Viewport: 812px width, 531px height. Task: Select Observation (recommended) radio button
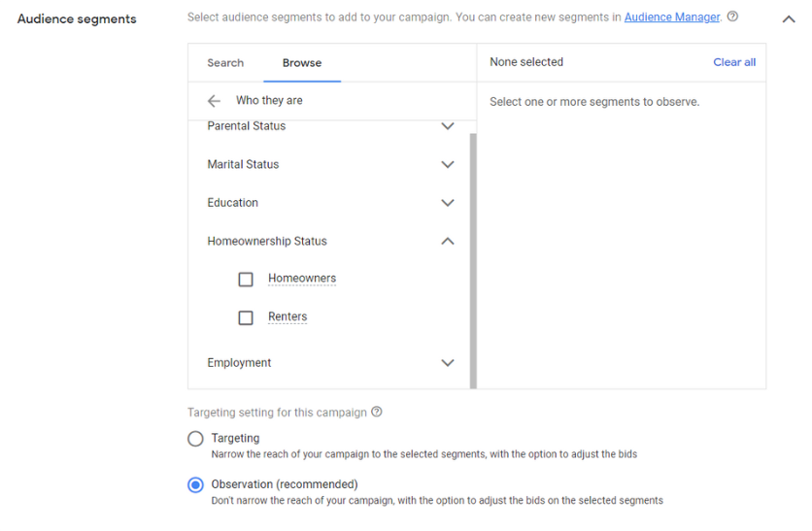click(x=195, y=484)
